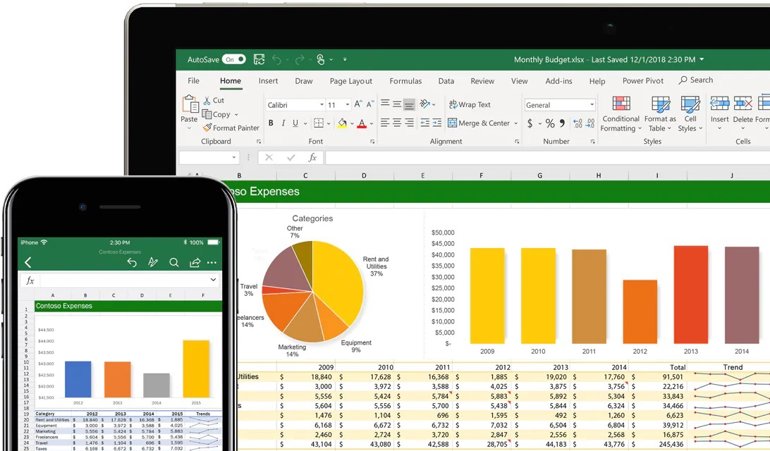Click the Fill Color paint bucket

point(342,124)
